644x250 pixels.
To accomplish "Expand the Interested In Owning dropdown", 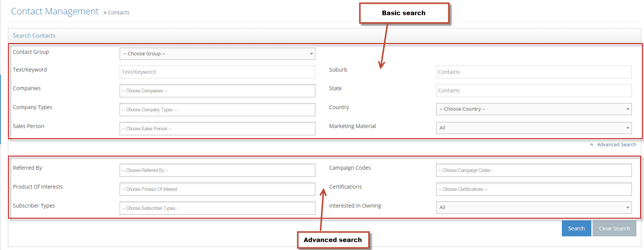I will [533, 208].
